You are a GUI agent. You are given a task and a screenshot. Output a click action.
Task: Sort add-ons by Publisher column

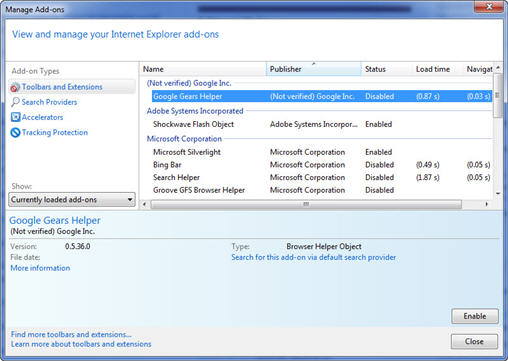tap(313, 69)
